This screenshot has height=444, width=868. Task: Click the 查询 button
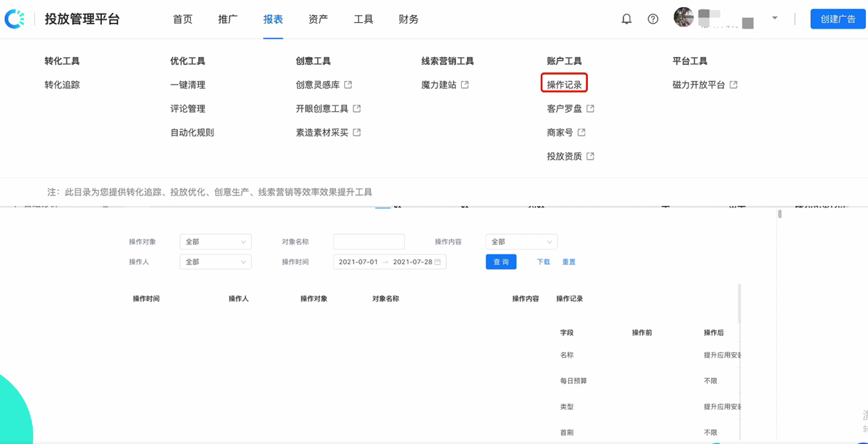pyautogui.click(x=501, y=262)
